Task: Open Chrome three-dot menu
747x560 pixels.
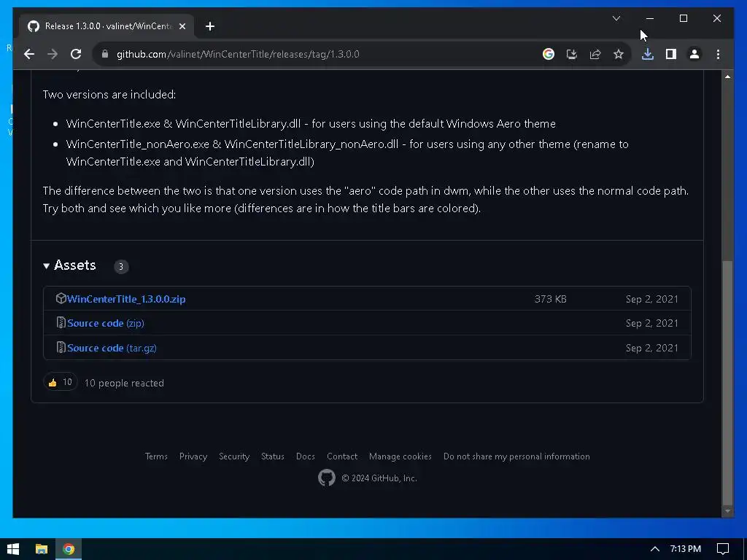Action: click(x=718, y=54)
